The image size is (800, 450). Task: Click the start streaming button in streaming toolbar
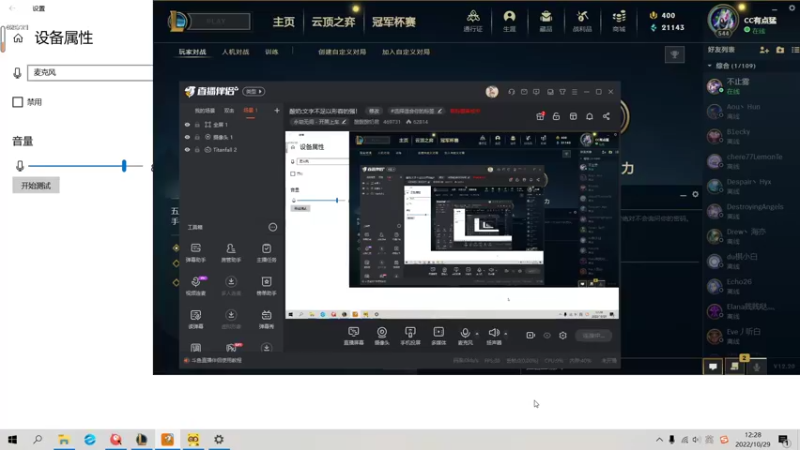tap(593, 335)
